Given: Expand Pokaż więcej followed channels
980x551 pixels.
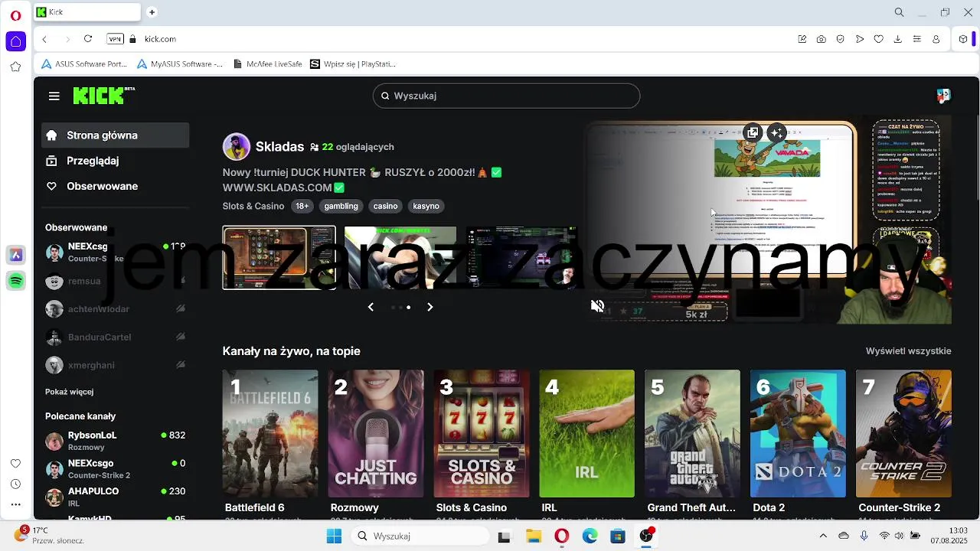Looking at the screenshot, I should [x=69, y=392].
